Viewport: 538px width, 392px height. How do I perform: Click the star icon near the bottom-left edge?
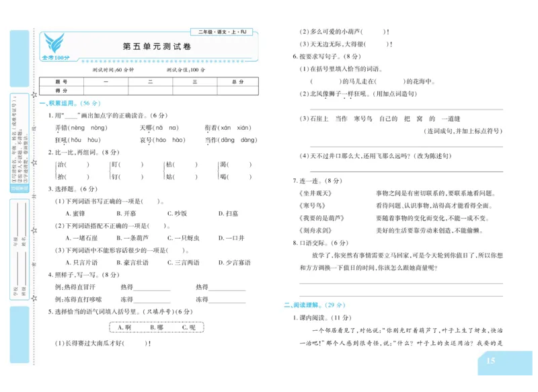tap(34, 299)
